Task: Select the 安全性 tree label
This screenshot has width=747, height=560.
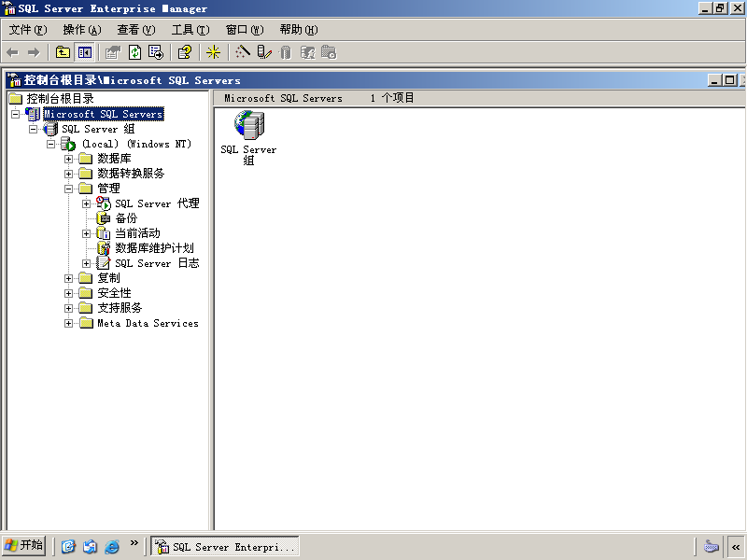Action: [114, 293]
